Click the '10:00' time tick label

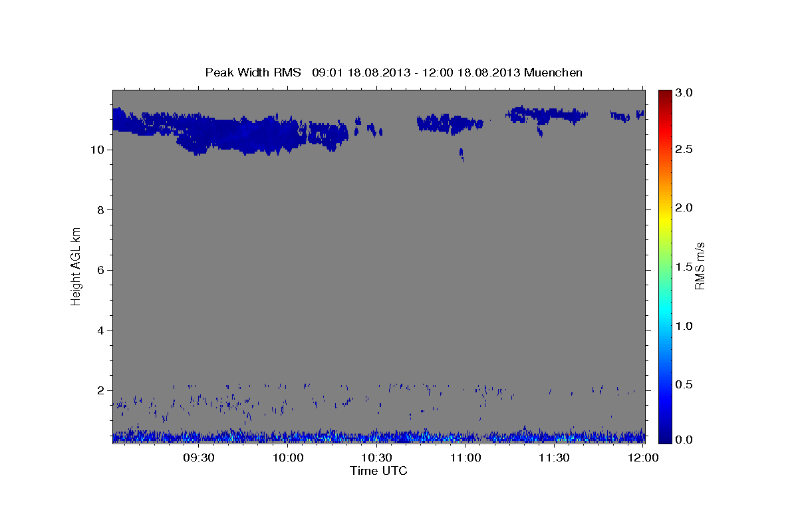287,458
